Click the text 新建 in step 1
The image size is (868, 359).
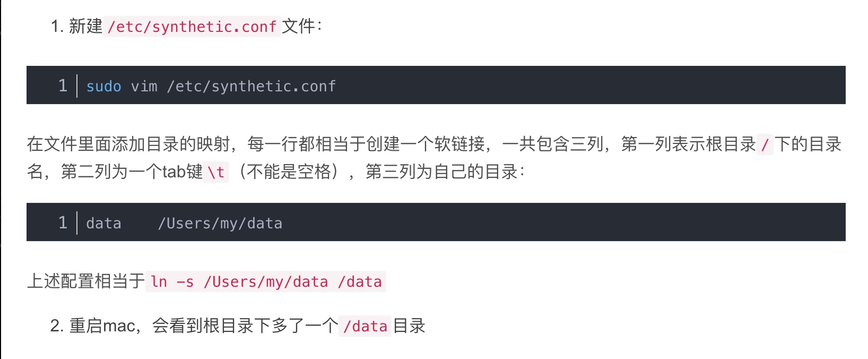(85, 26)
